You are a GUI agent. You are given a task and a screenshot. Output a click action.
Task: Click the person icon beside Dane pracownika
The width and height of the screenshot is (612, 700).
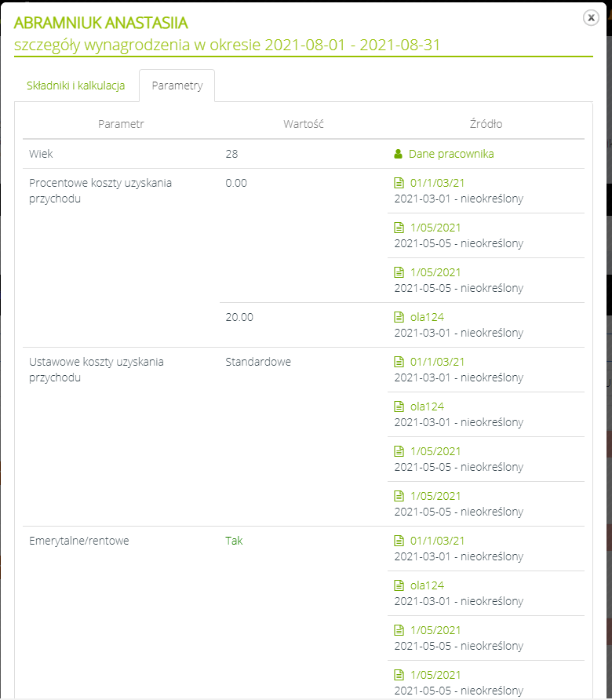(398, 154)
